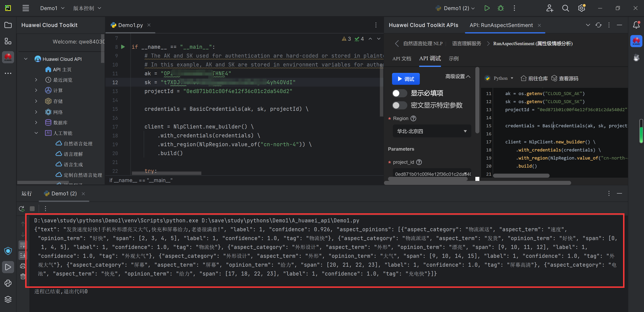
Task: Click the debug bug icon in toolbar
Action: (x=501, y=8)
